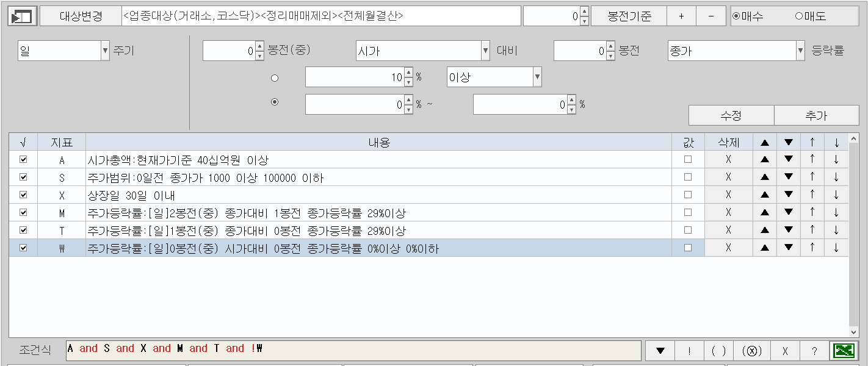Click the 추가 button
868x366 pixels.
pos(817,115)
